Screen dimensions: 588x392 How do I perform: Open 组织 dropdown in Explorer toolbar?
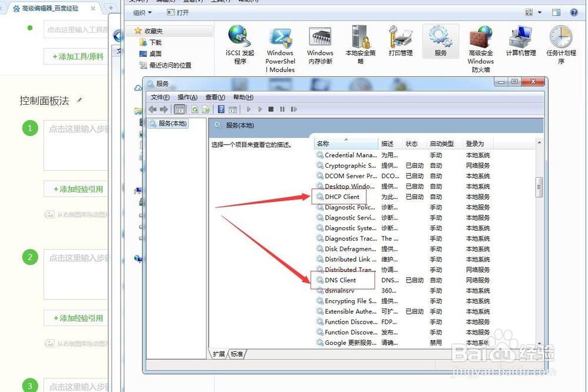[x=142, y=12]
